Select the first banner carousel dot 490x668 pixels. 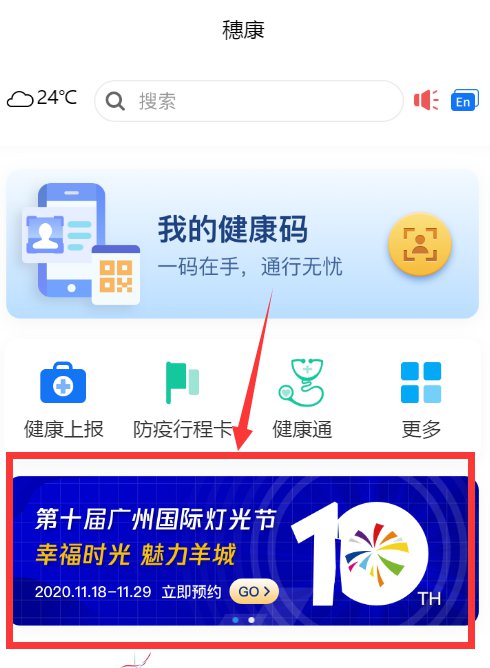click(x=236, y=620)
